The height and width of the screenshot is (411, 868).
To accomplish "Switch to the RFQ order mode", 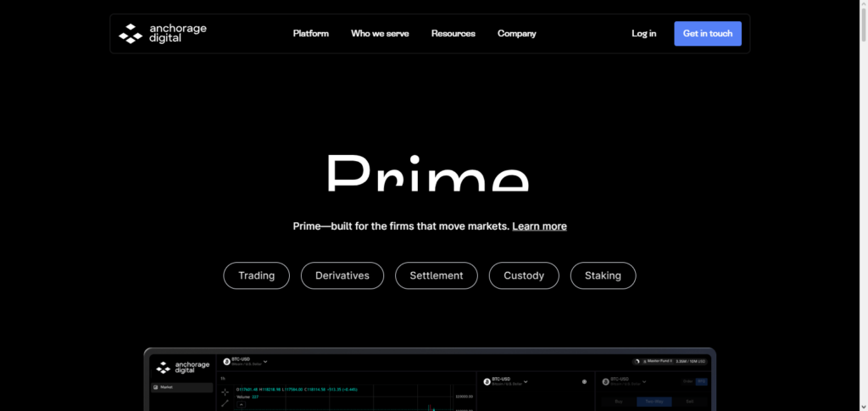I will 701,381.
